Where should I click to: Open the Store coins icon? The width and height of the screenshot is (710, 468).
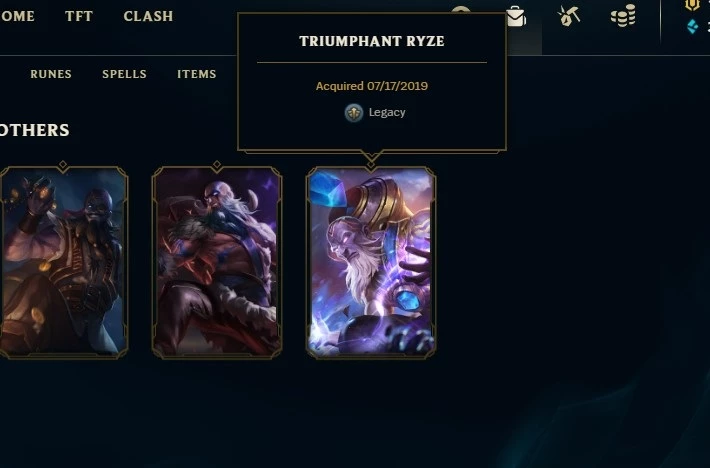[623, 16]
